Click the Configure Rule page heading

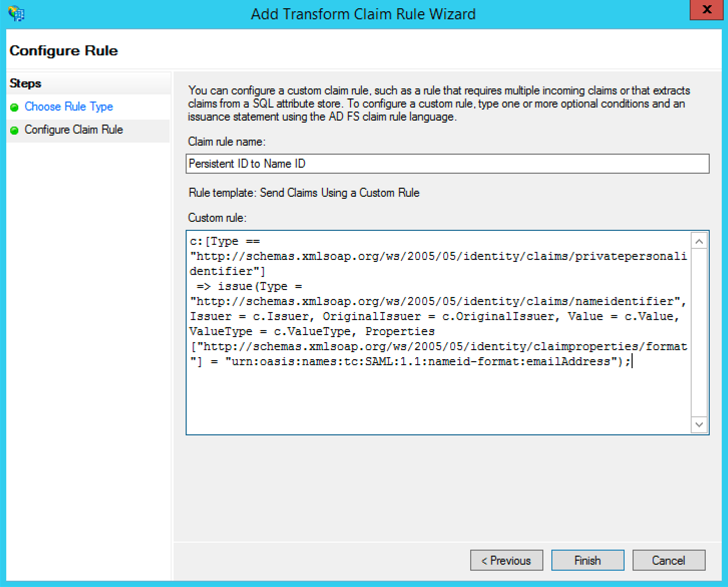(x=63, y=51)
